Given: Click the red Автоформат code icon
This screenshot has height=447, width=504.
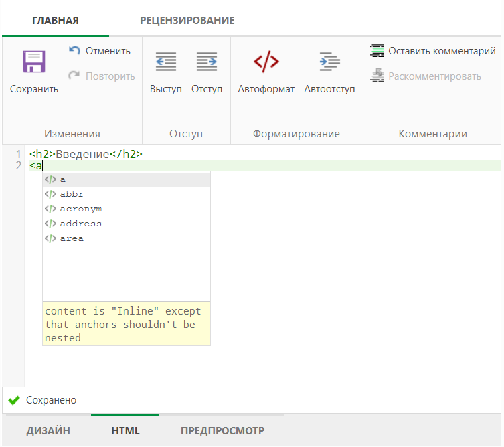Looking at the screenshot, I should click(x=266, y=62).
